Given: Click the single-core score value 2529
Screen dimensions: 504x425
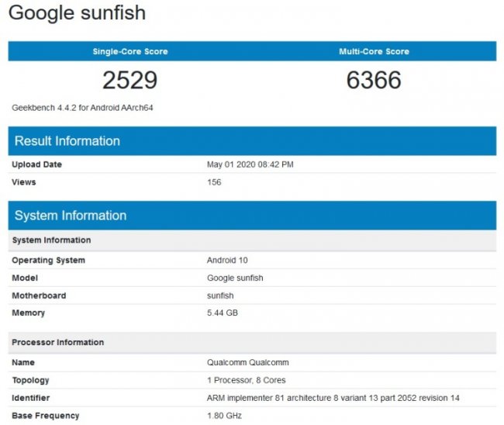Looking at the screenshot, I should (x=130, y=80).
